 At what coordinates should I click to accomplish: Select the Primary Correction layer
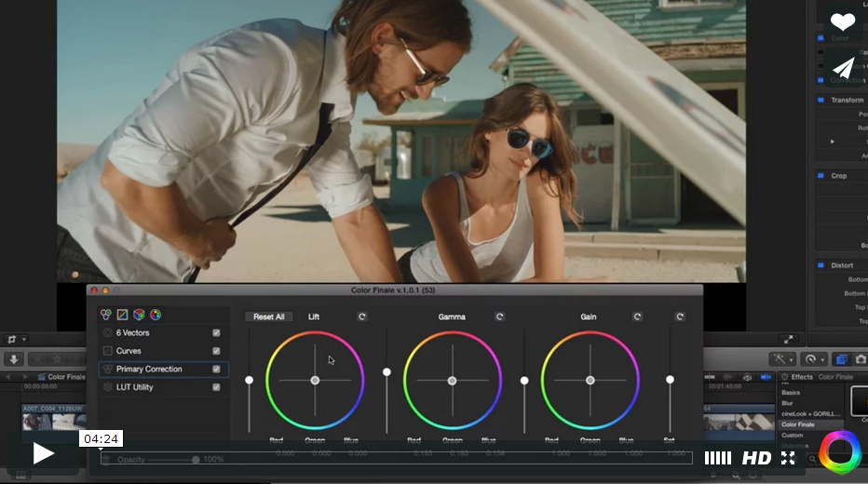click(149, 370)
